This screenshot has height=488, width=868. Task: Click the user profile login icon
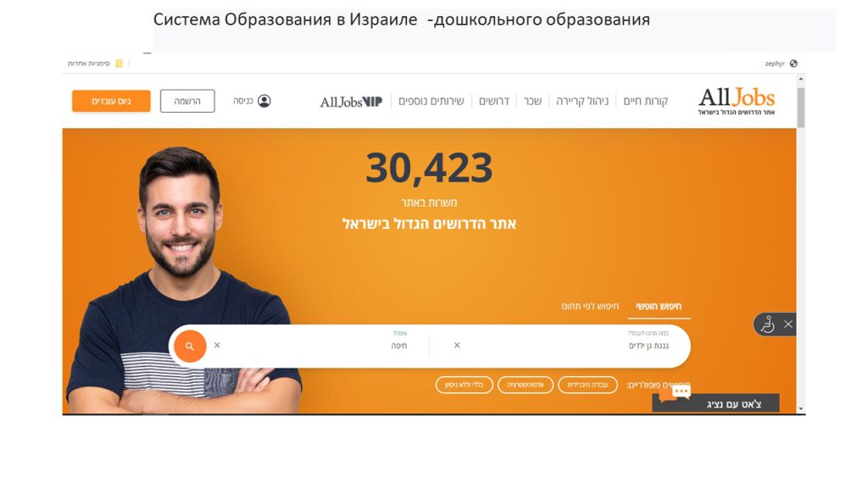[x=264, y=101]
